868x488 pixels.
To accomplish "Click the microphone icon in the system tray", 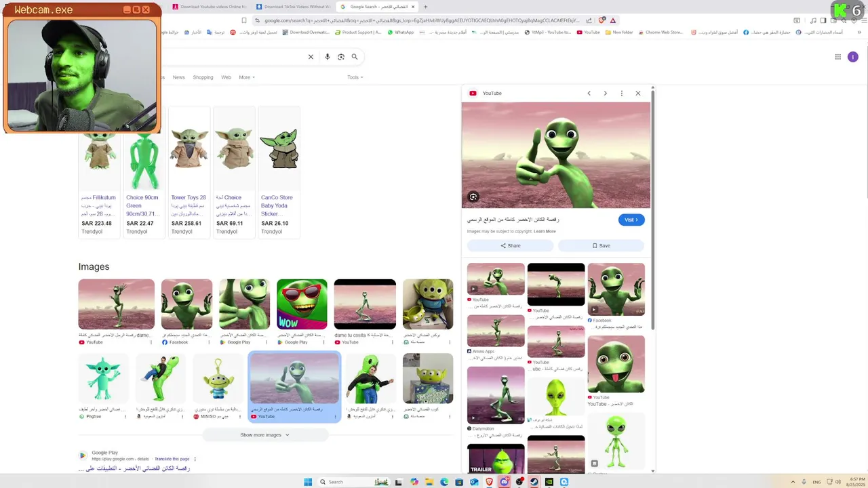I will point(804,482).
